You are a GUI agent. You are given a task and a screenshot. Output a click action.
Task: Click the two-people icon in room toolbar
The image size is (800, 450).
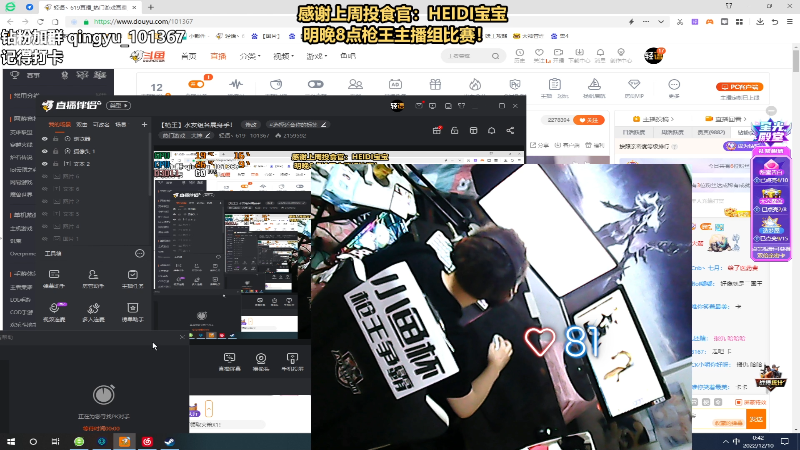[x=355, y=84]
